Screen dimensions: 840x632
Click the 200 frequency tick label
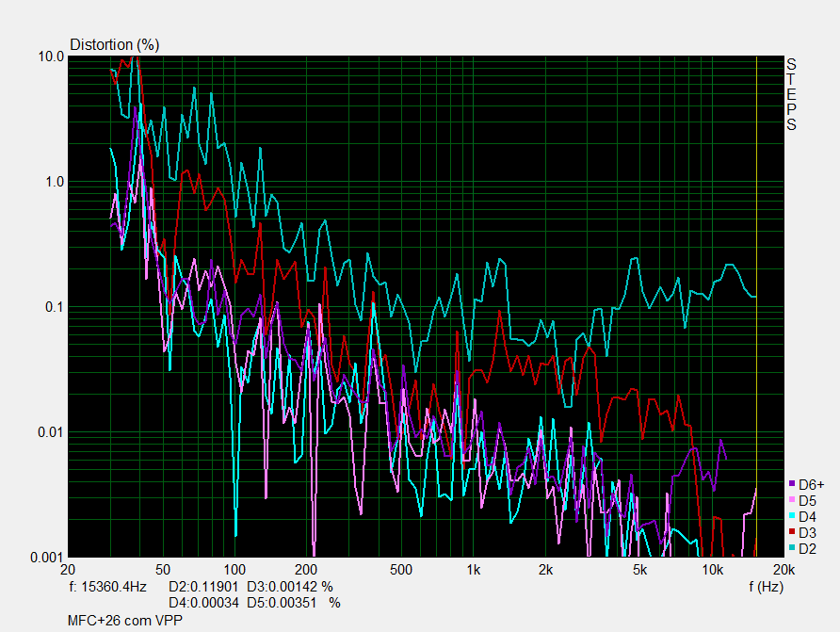306,570
